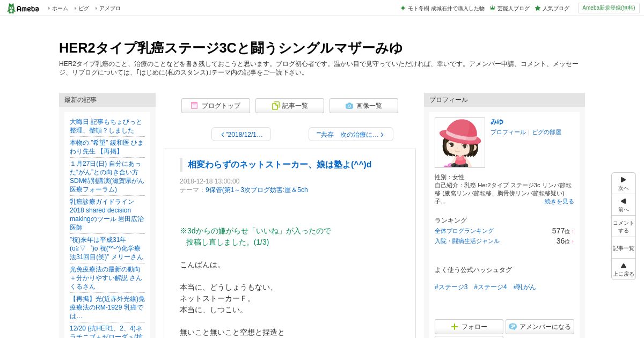
Task: Open モト冬樹 成城石井で購入した物 link
Action: [x=446, y=8]
